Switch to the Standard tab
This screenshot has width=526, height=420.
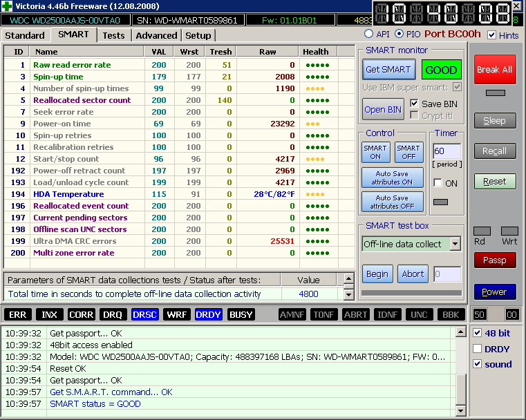pyautogui.click(x=25, y=35)
